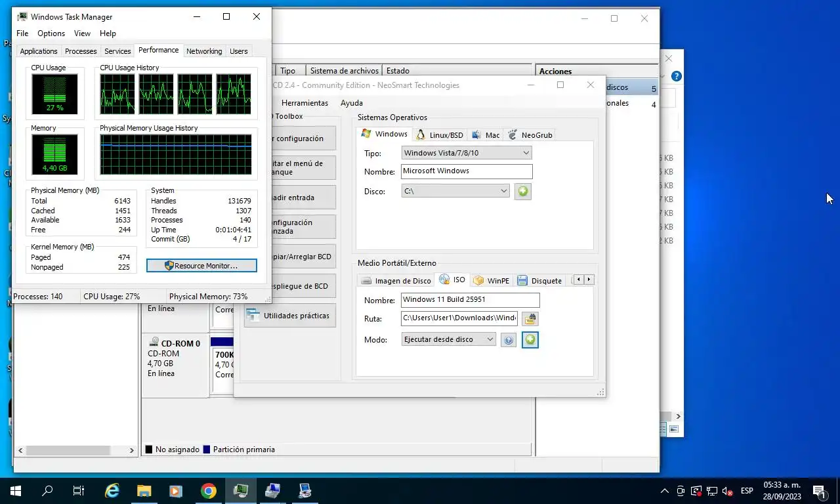Click the blue help icon next to Modo
This screenshot has height=504, width=840.
coord(508,340)
